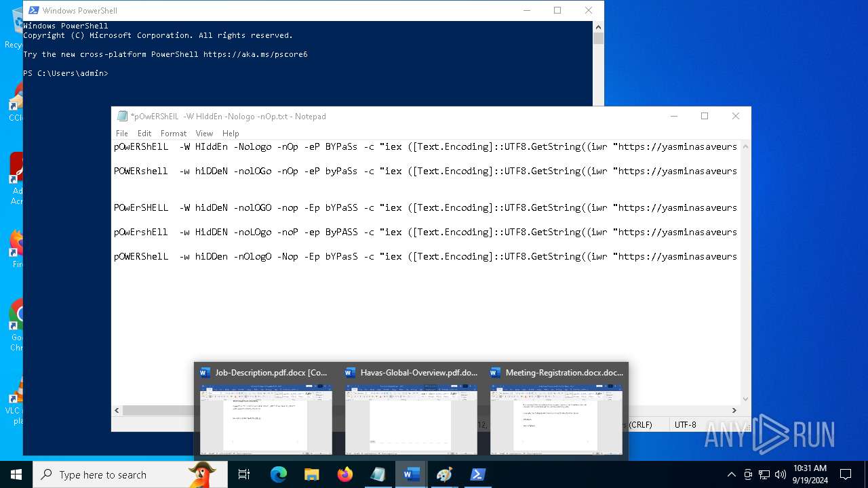868x488 pixels.
Task: Minimize the Notepad window
Action: (x=674, y=116)
